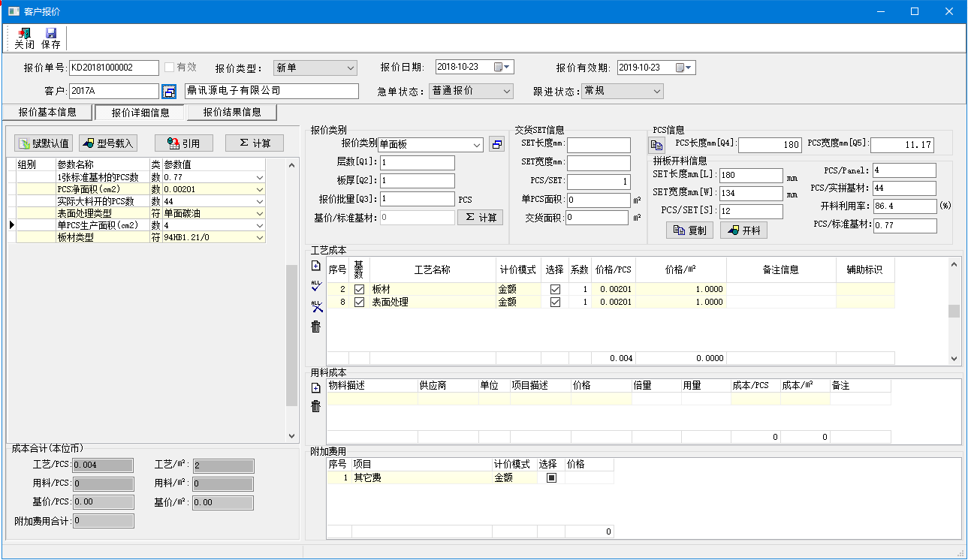This screenshot has height=560, width=968.
Task: Click copy icon next to PCS长度mm[Q4]
Action: 657,145
